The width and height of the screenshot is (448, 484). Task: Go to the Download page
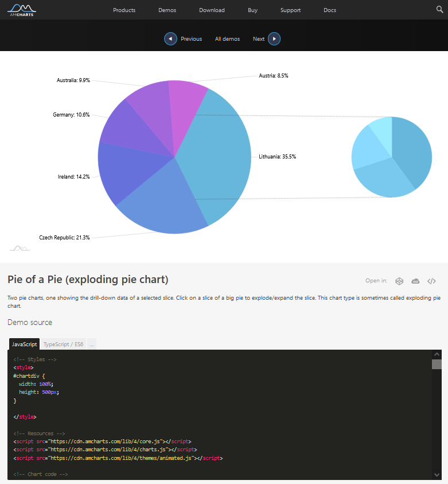(x=212, y=10)
